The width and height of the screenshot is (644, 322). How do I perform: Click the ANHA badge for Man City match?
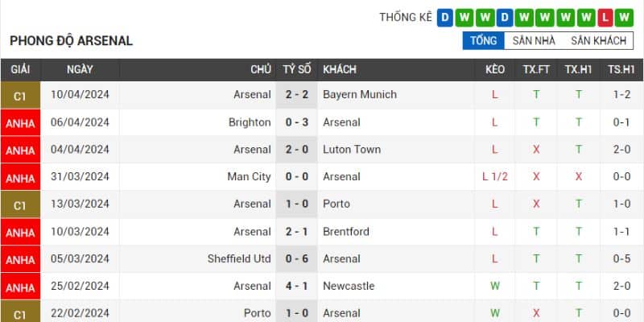19,178
